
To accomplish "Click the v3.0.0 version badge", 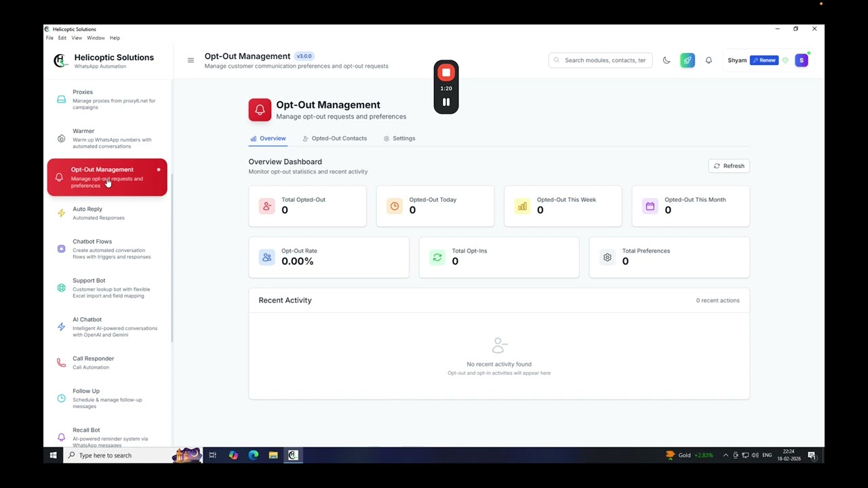I will [x=304, y=56].
